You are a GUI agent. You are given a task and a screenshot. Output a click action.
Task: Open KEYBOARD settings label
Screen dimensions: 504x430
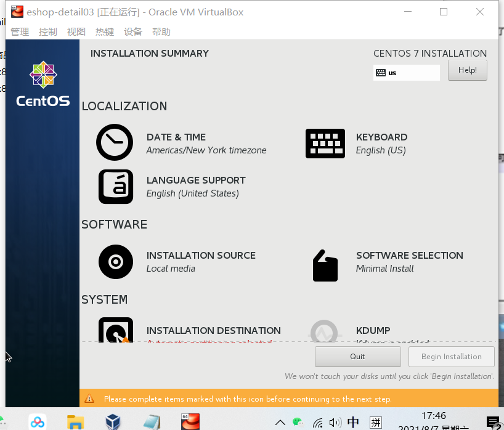(381, 137)
